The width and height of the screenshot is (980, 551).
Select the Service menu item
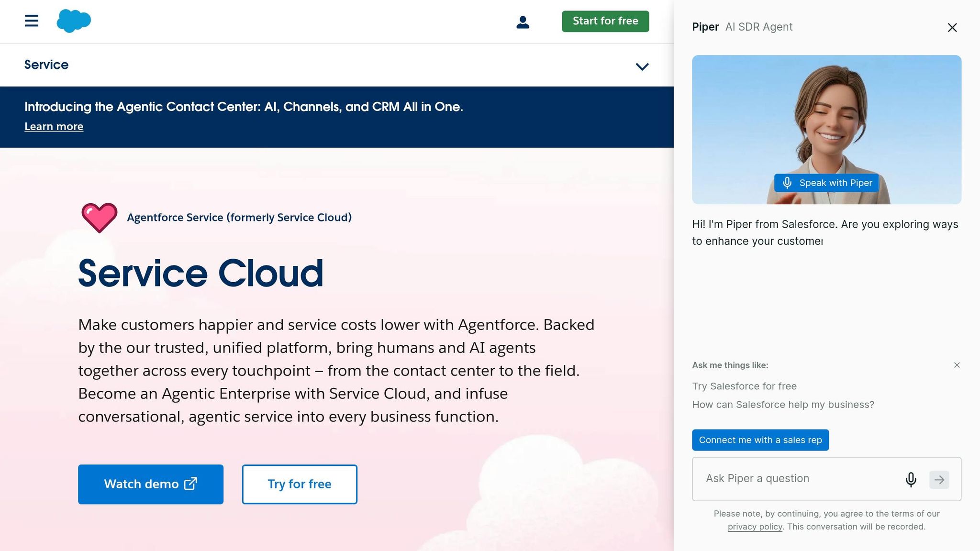(46, 65)
